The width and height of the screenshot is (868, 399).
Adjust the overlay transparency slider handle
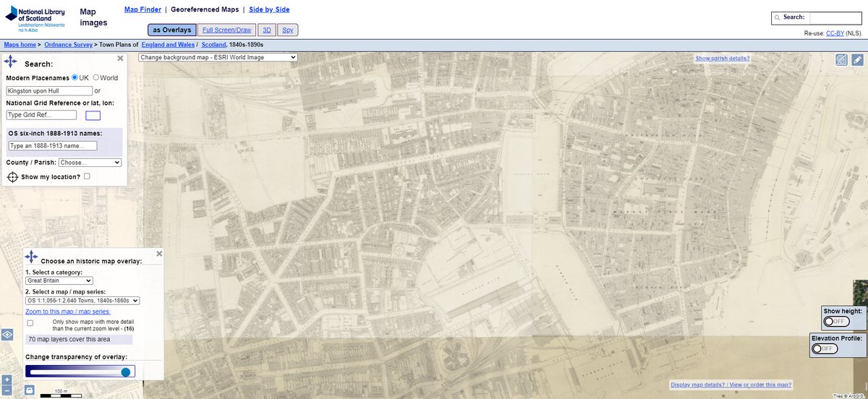(x=126, y=372)
